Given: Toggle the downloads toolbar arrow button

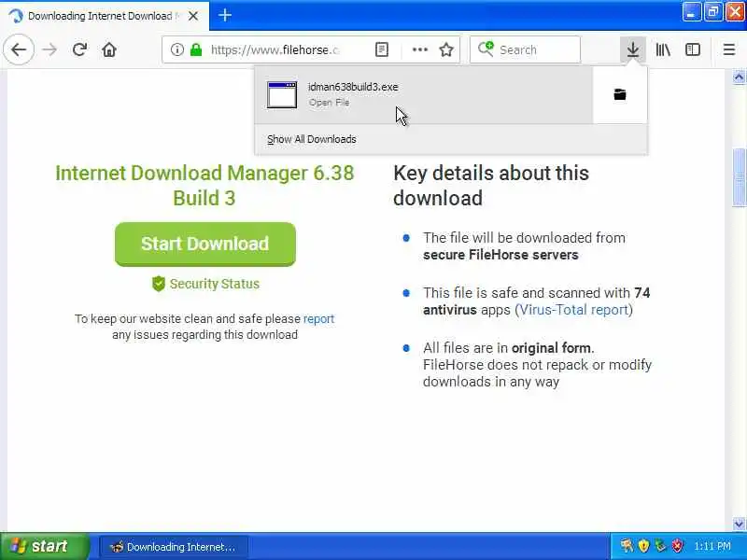Looking at the screenshot, I should 633,49.
